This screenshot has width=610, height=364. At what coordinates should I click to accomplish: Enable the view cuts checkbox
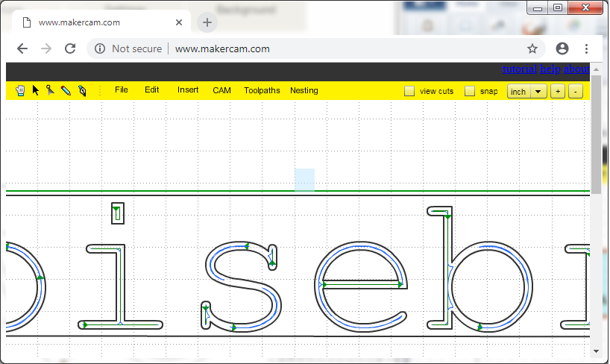point(409,92)
